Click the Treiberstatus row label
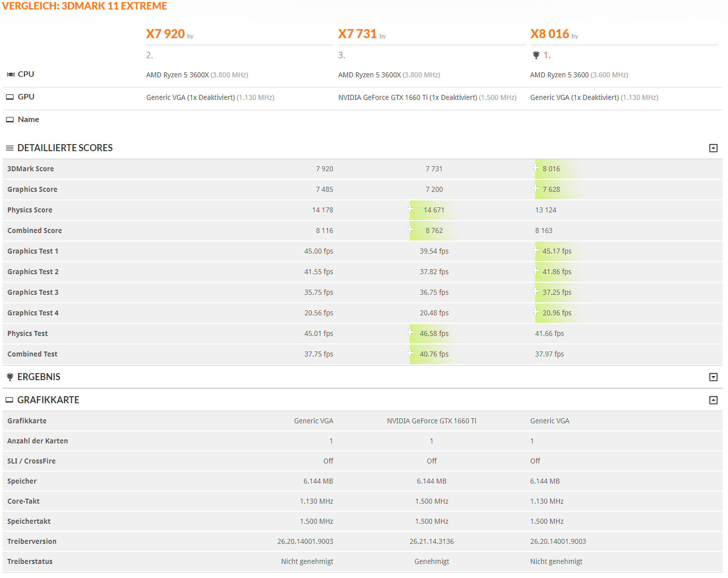 coord(30,561)
